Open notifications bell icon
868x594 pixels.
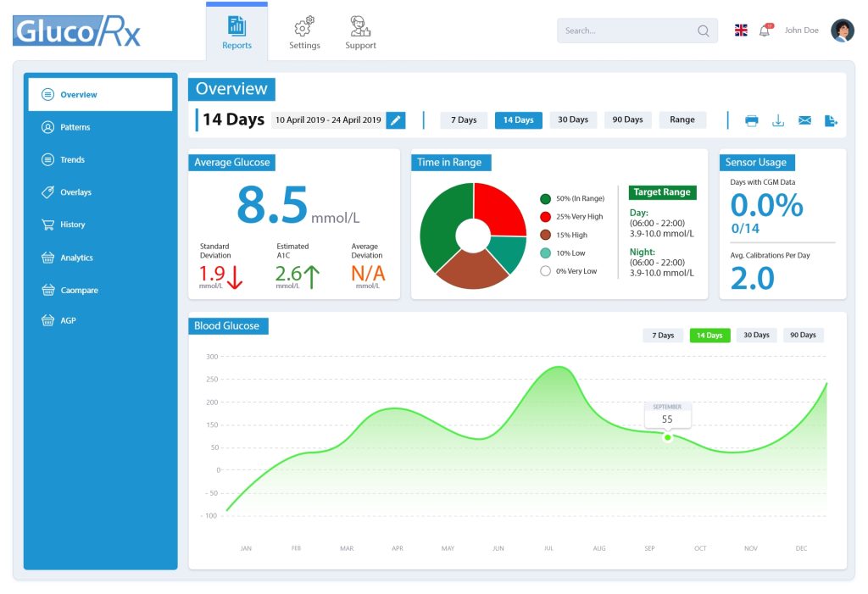pyautogui.click(x=765, y=30)
